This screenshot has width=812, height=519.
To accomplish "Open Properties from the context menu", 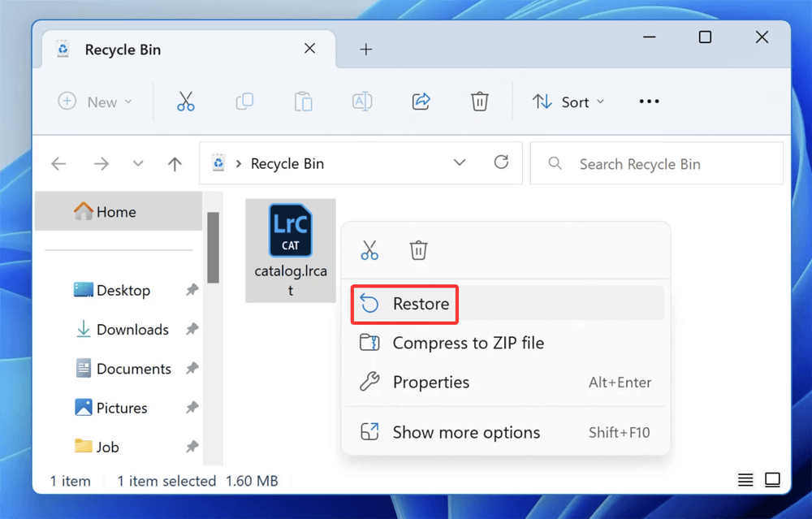I will point(431,382).
